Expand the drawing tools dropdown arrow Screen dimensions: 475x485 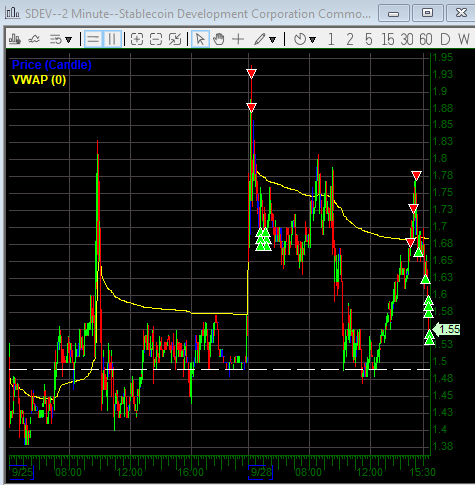pos(272,40)
